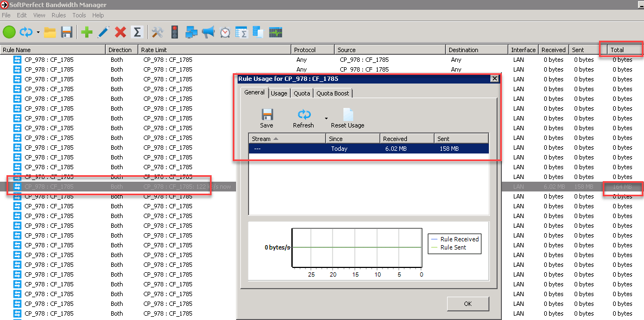
Task: Click the Since column header in dialog
Action: [353, 139]
